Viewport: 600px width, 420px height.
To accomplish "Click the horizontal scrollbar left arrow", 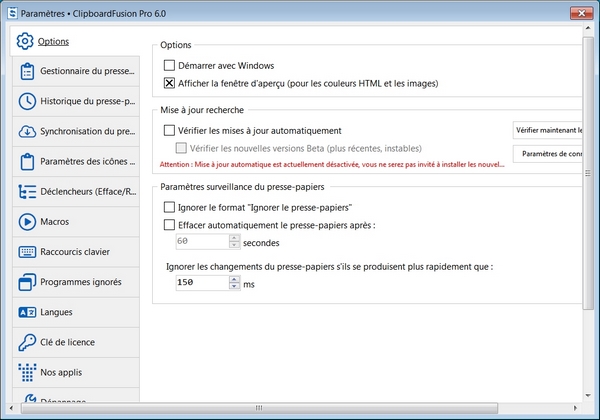I will pyautogui.click(x=11, y=408).
